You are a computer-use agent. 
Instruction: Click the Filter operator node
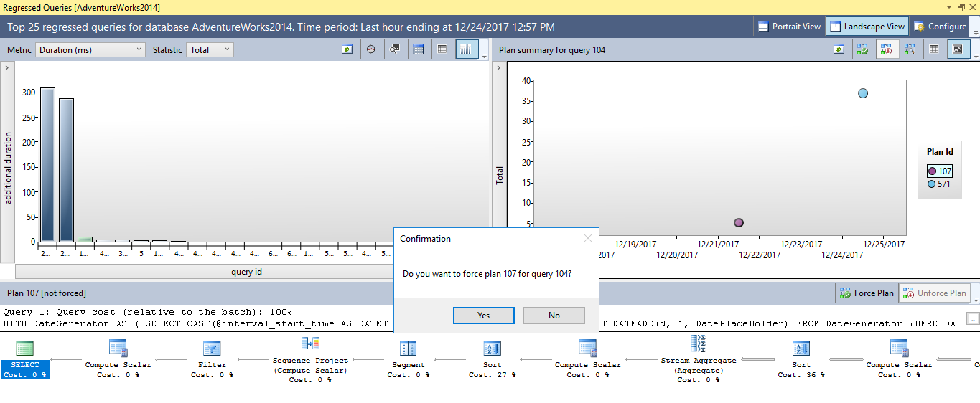click(213, 359)
